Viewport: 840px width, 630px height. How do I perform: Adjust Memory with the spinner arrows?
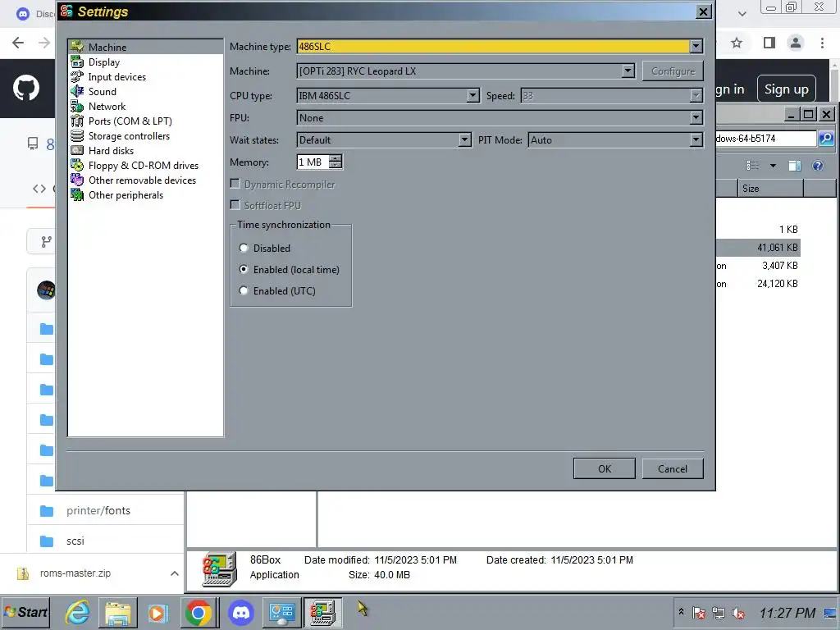336,162
